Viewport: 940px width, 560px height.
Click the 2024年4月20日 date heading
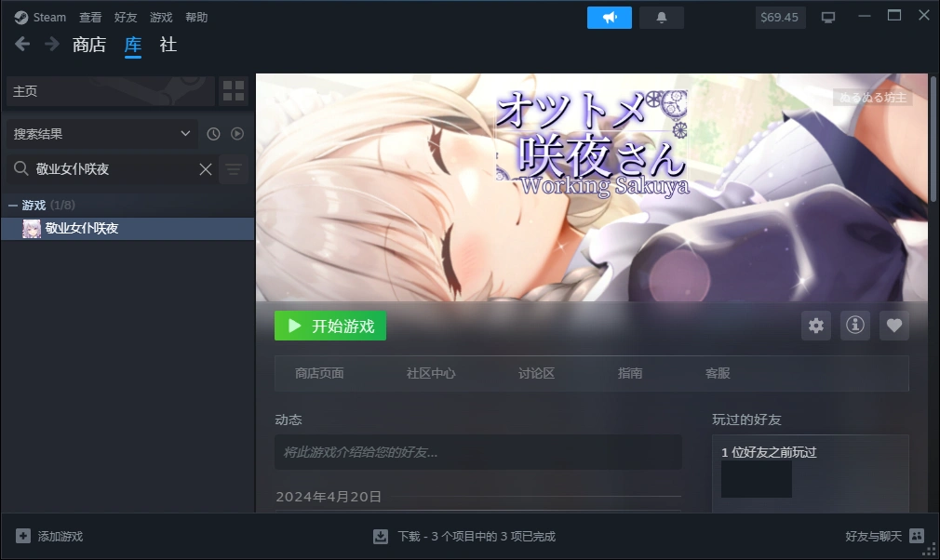pyautogui.click(x=329, y=497)
